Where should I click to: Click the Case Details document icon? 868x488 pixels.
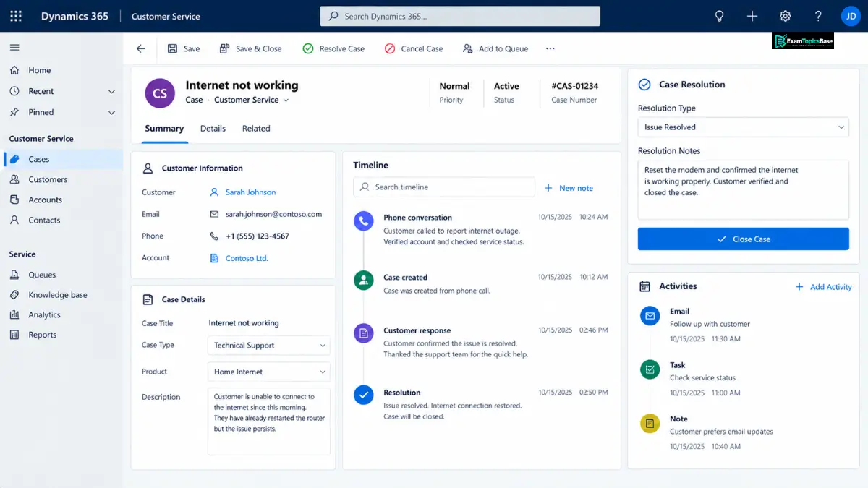pos(148,299)
